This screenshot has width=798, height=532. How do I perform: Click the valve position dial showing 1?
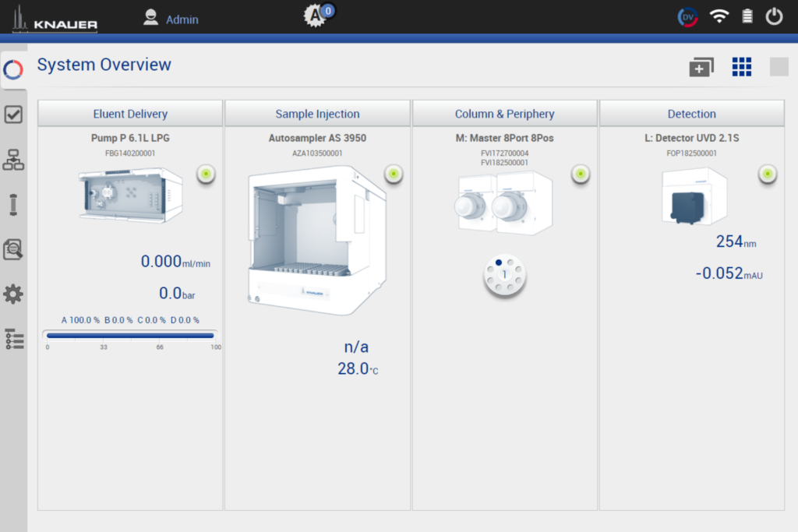(x=504, y=275)
